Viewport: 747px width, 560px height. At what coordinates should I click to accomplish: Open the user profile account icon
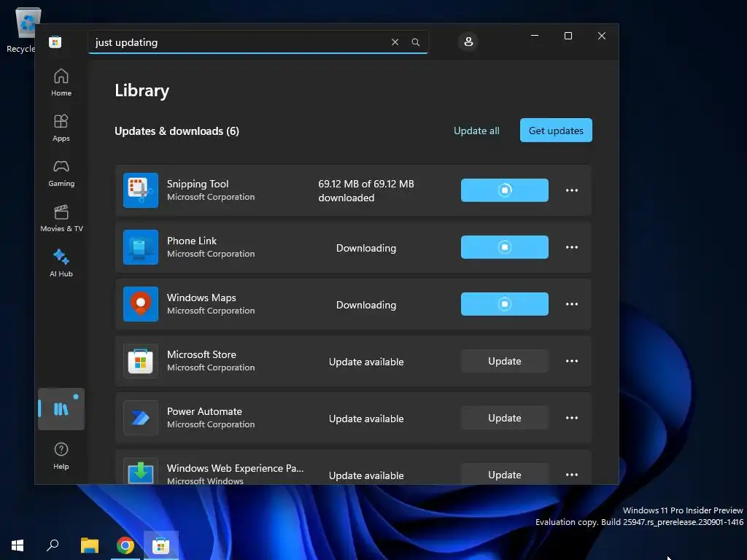click(x=468, y=42)
